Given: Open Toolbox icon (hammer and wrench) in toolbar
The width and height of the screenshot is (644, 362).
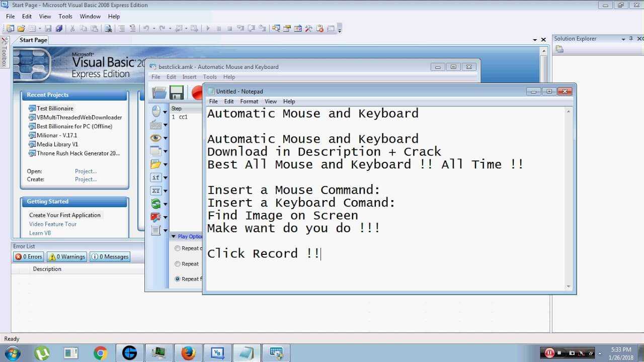Looking at the screenshot, I should 309,29.
